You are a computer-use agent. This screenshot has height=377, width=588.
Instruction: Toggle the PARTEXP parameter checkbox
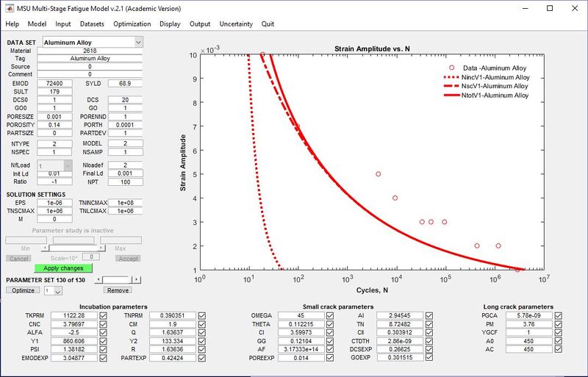(202, 360)
